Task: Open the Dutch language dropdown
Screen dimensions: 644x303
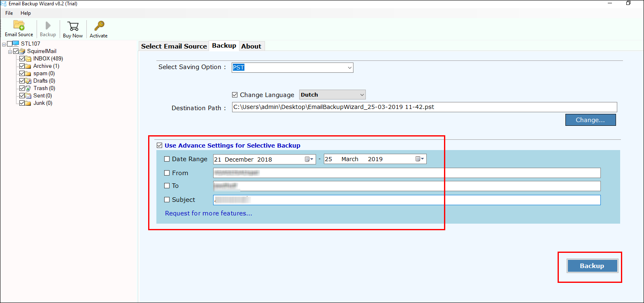Action: coord(332,95)
